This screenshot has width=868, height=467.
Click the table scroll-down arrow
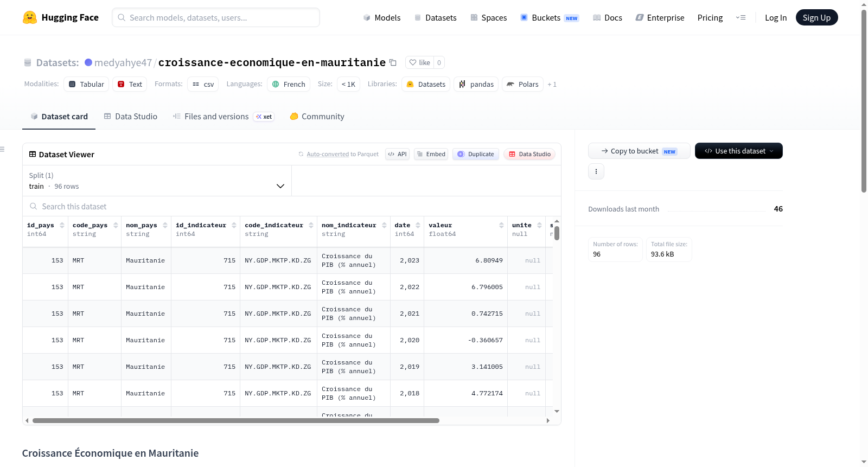click(557, 412)
